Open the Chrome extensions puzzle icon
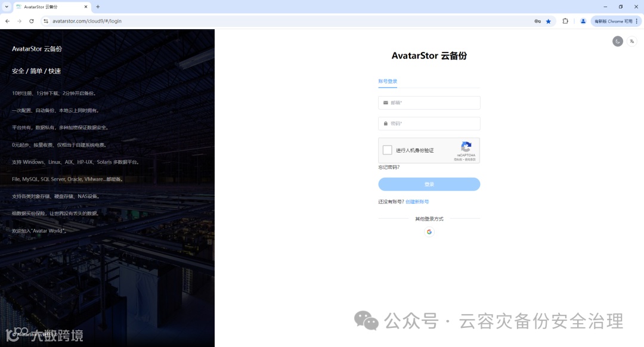Screen dimensions: 644x347 point(565,21)
